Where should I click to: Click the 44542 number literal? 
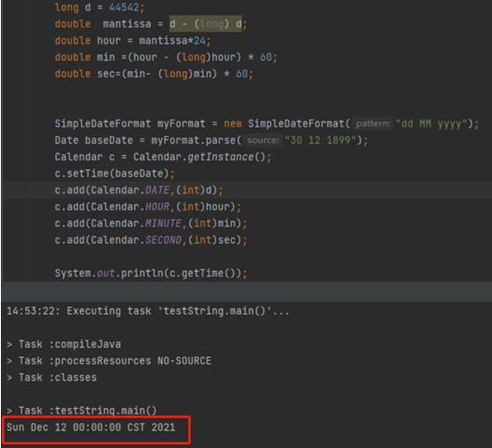coord(124,7)
